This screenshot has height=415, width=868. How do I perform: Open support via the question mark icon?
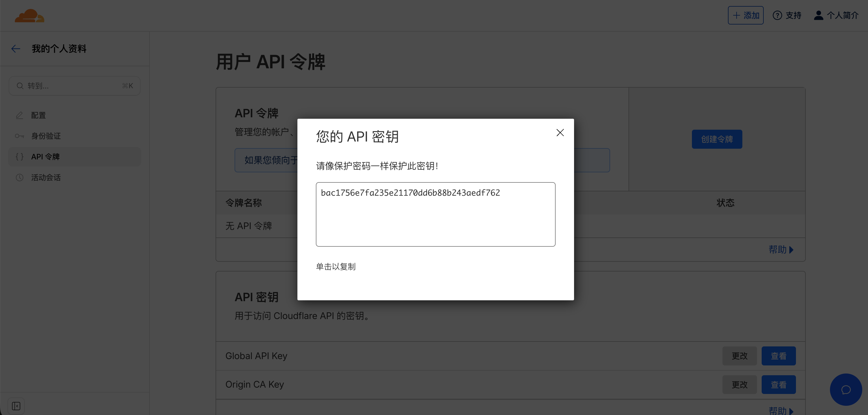point(777,15)
